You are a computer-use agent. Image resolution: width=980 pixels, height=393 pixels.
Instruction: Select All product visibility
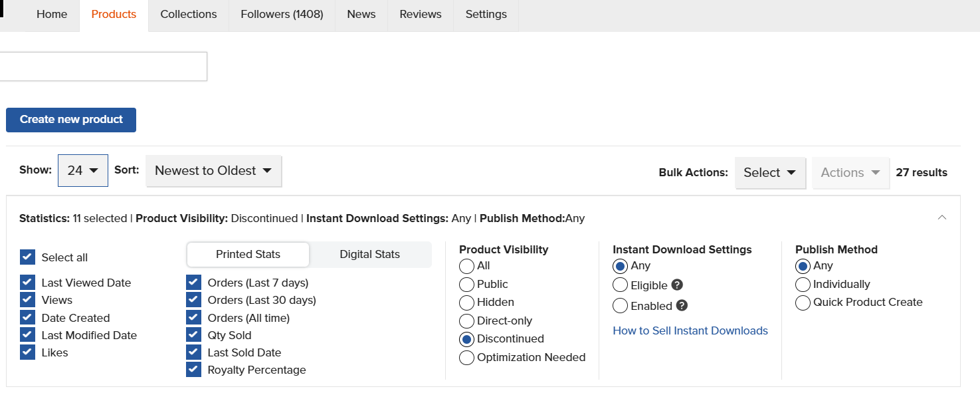click(466, 266)
